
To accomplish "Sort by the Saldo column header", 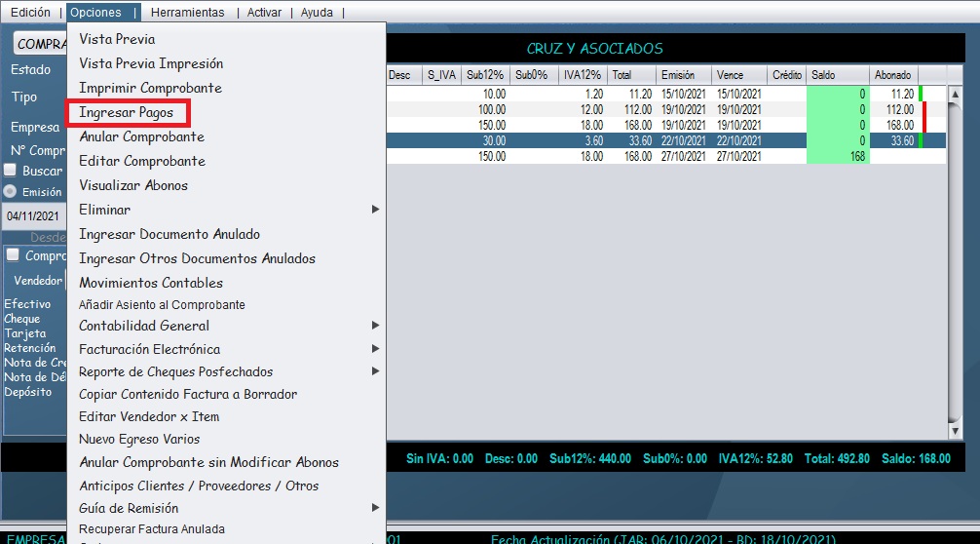I will coord(837,75).
